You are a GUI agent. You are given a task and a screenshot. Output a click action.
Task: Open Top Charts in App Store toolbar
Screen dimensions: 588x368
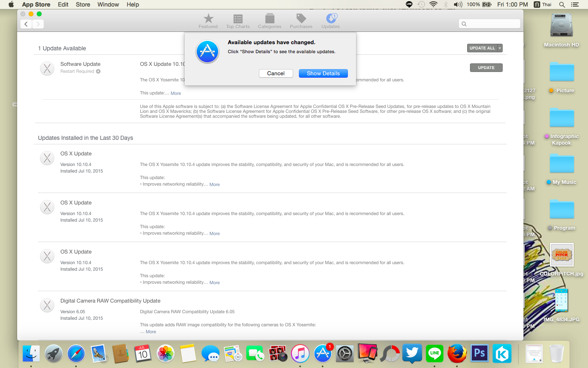tap(238, 21)
